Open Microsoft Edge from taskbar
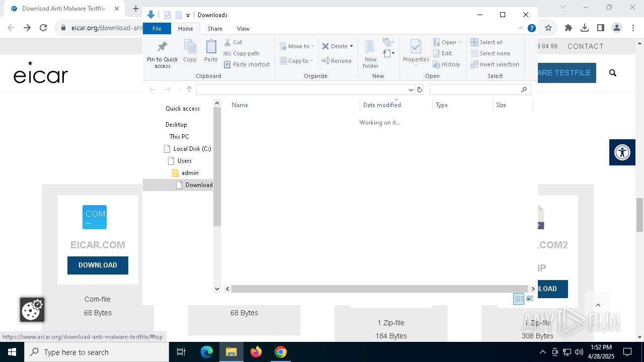The width and height of the screenshot is (644, 362). point(207,352)
